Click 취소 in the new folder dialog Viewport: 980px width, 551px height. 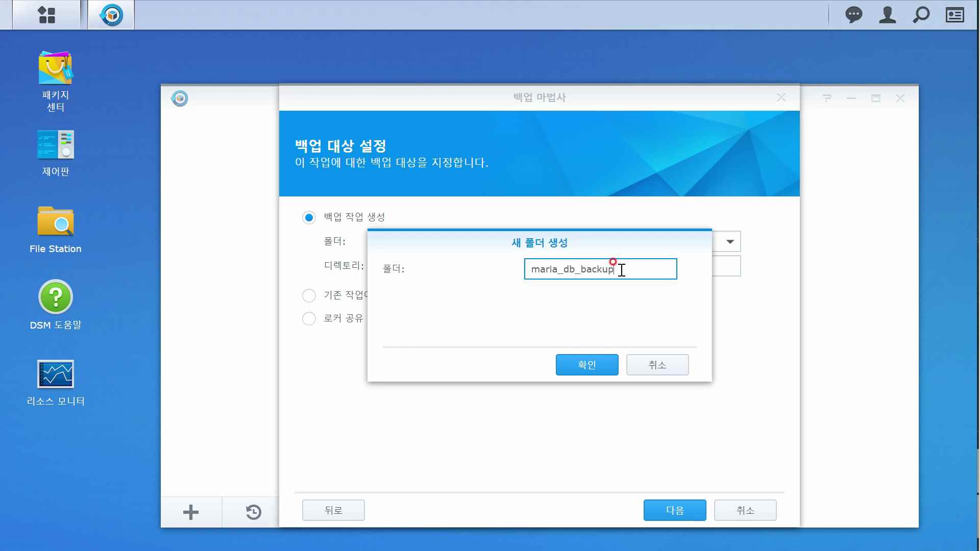click(x=657, y=365)
